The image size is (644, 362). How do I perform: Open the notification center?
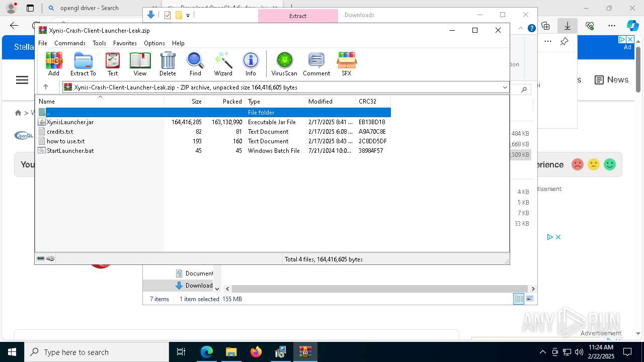(627, 352)
